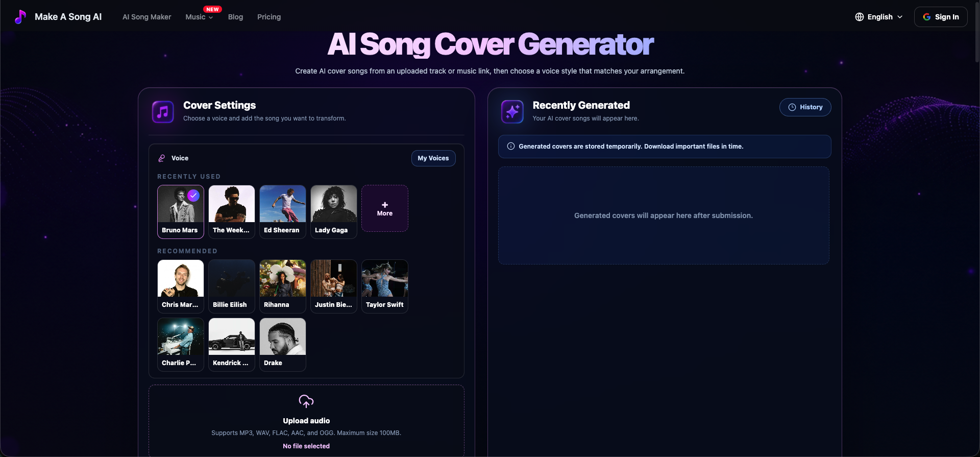The image size is (980, 457).
Task: Go to the Blog page
Action: point(235,17)
